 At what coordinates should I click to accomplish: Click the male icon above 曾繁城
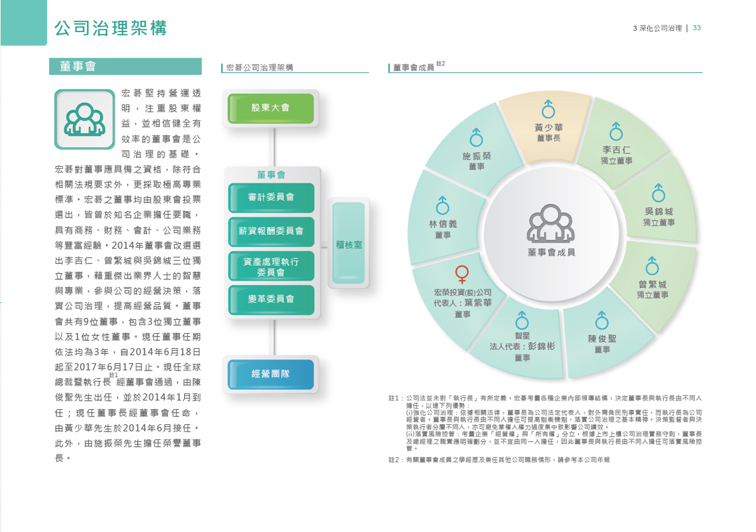pos(651,266)
